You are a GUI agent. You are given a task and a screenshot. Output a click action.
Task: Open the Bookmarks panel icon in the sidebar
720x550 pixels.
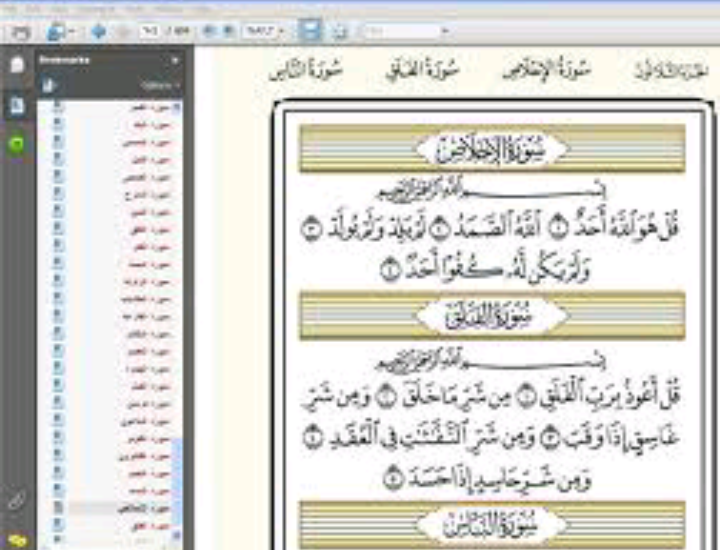[17, 105]
